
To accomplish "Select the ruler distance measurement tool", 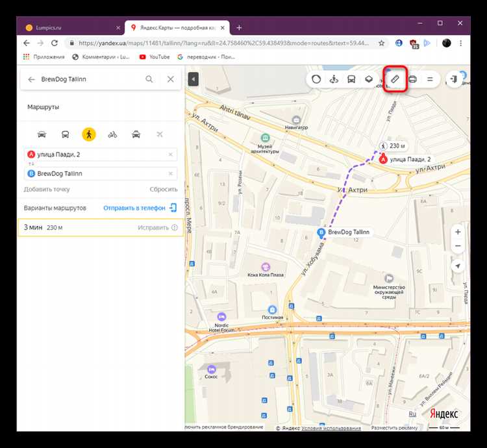I will [394, 79].
